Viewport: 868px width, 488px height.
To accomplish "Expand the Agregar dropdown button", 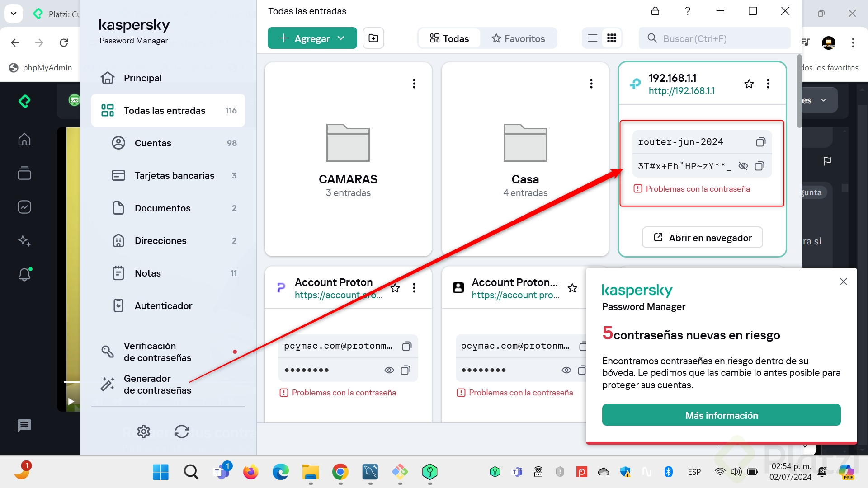I will click(312, 38).
